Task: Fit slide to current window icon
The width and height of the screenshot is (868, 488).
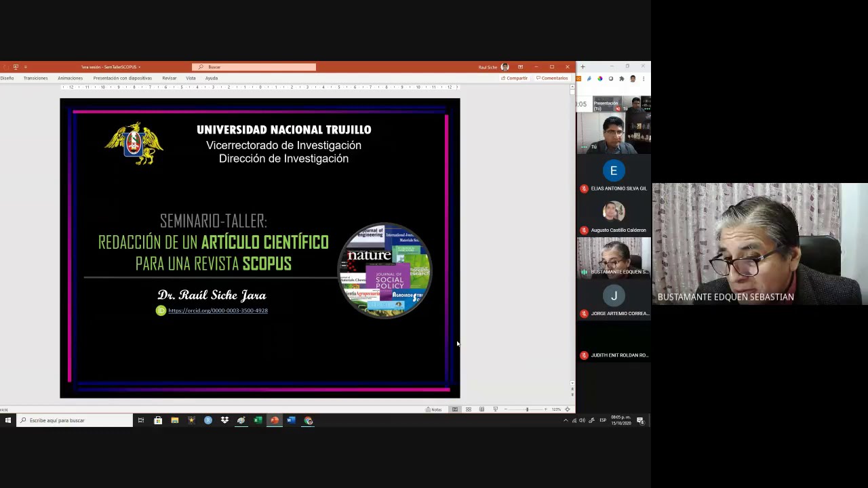Action: click(x=567, y=409)
